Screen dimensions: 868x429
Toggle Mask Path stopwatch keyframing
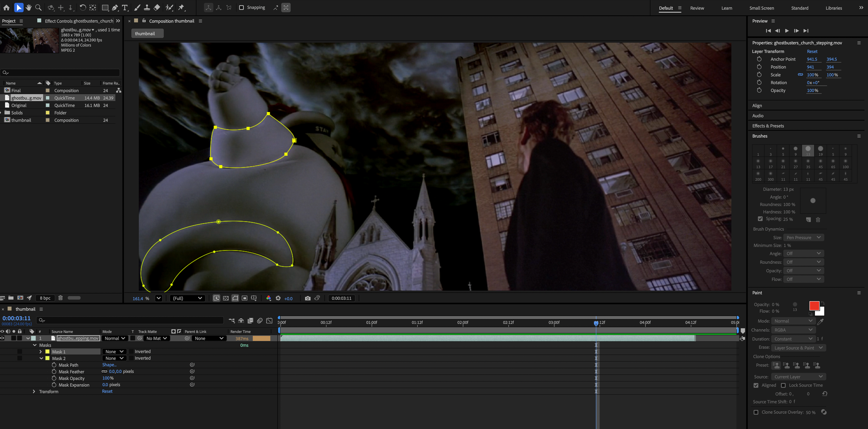click(x=54, y=365)
